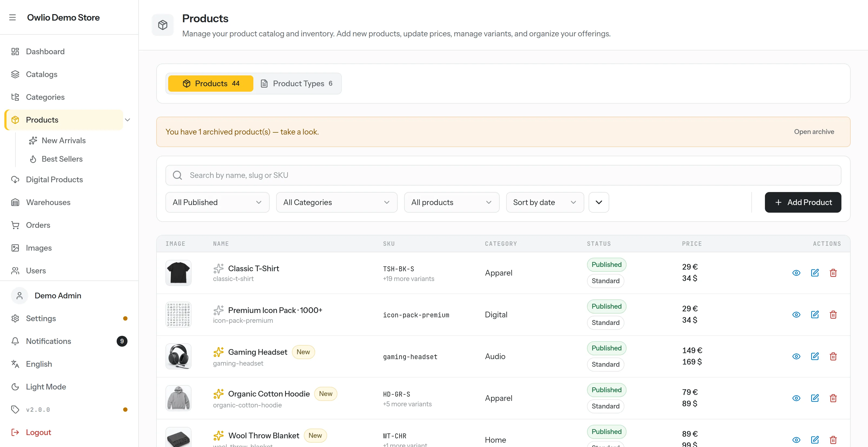Click the hamburger menu icon beside Owlio Demo Store
This screenshot has height=447, width=868.
coord(12,18)
